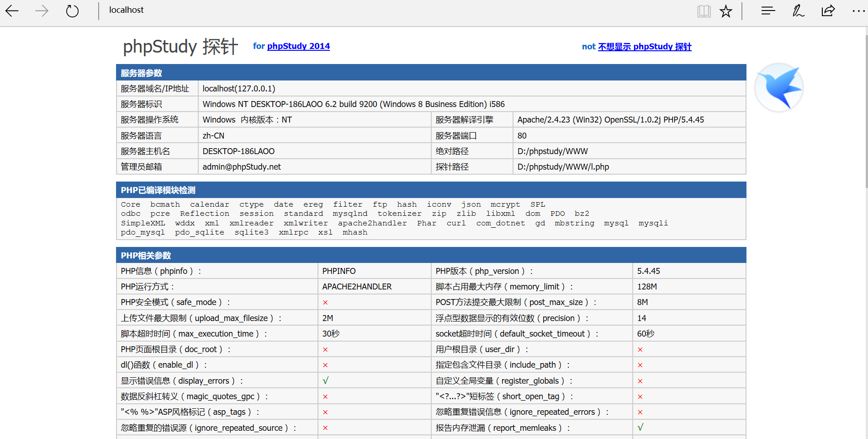Click the memory_limit value 128M
Viewport: 868px width, 439px height.
pyautogui.click(x=647, y=287)
